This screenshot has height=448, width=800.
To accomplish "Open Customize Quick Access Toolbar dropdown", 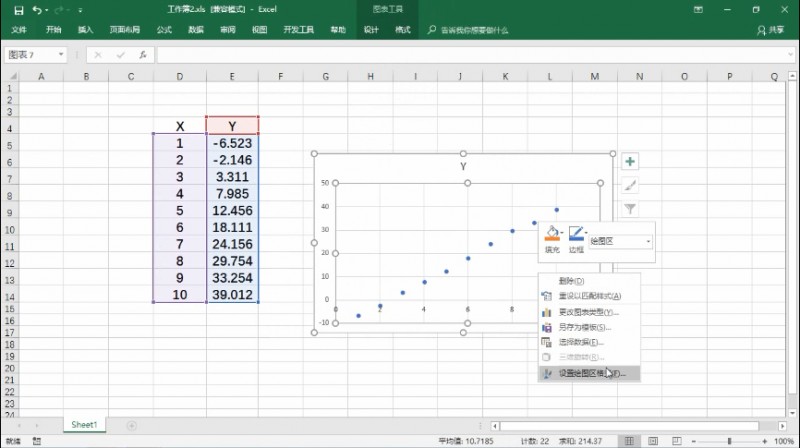I will [80, 10].
